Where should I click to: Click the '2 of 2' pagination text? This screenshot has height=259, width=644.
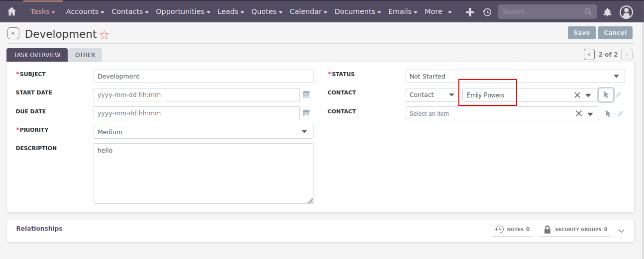tap(608, 54)
